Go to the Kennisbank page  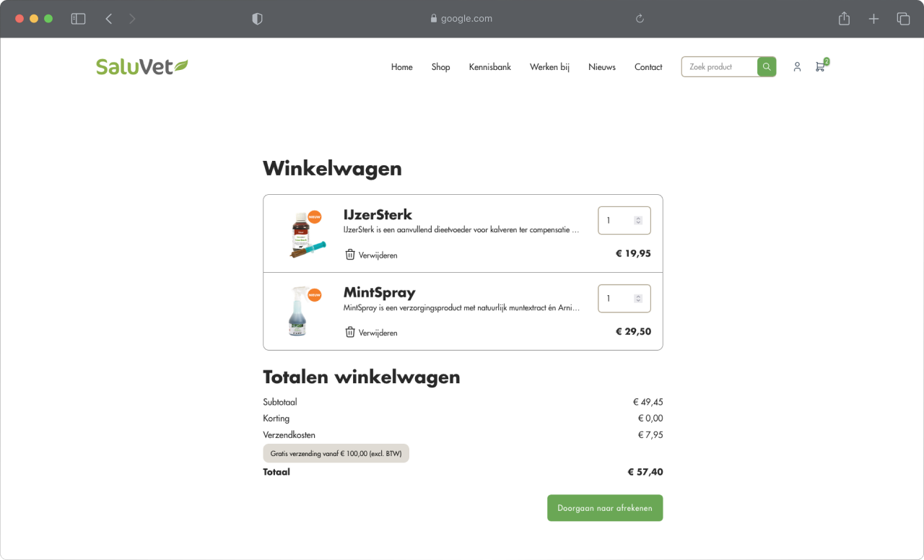[489, 67]
